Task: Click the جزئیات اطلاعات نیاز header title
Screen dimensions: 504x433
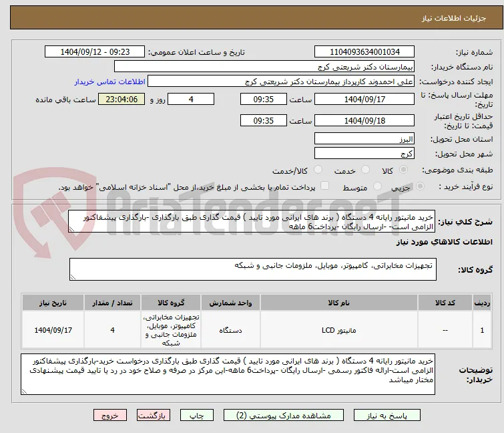Action: [x=454, y=18]
